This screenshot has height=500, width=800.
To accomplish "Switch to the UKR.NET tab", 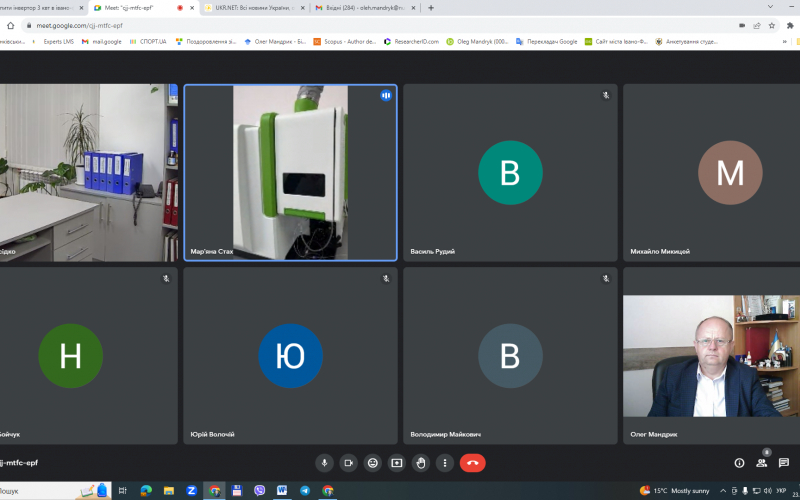I will coord(254,8).
